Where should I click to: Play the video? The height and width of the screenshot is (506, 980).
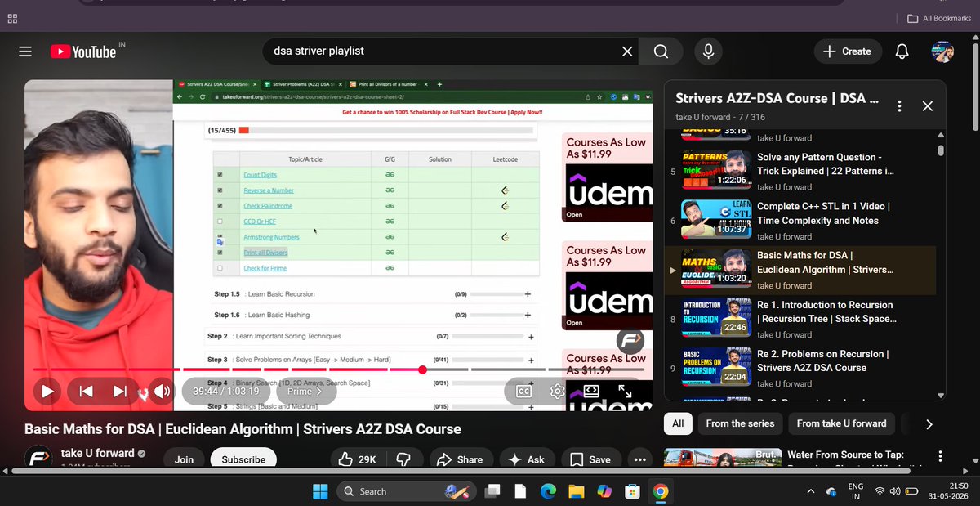click(x=47, y=392)
